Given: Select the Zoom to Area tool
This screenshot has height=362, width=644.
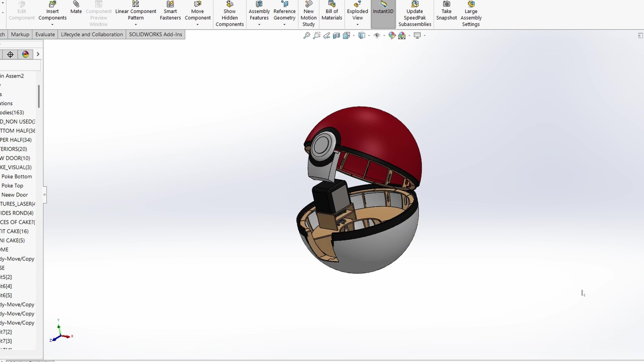Looking at the screenshot, I should [x=317, y=36].
